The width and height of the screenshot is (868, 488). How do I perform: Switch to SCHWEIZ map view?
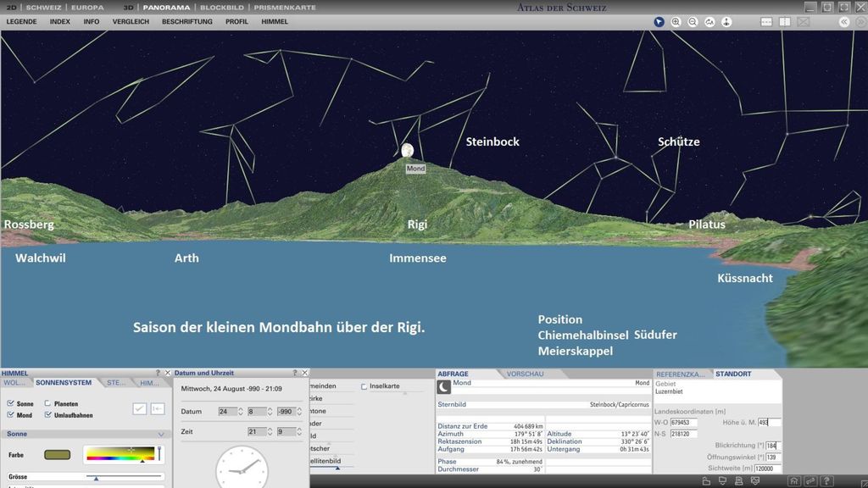[x=44, y=7]
